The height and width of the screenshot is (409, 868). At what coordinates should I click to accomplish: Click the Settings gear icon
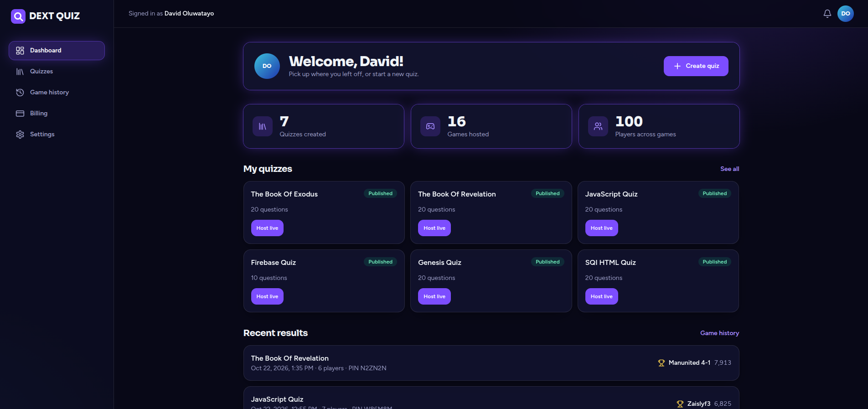tap(20, 135)
